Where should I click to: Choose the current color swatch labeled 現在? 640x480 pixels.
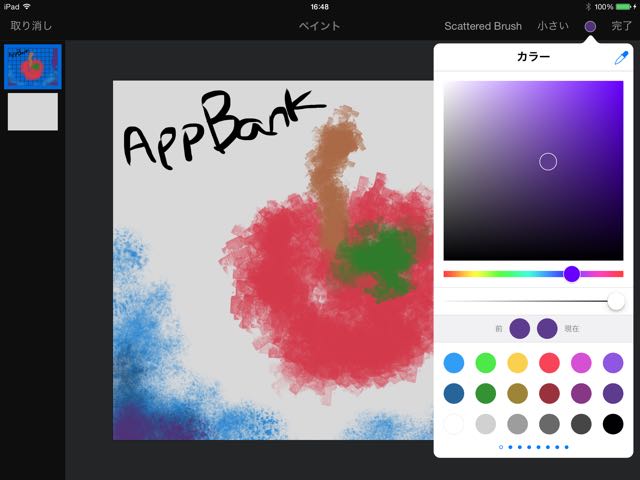pyautogui.click(x=547, y=329)
